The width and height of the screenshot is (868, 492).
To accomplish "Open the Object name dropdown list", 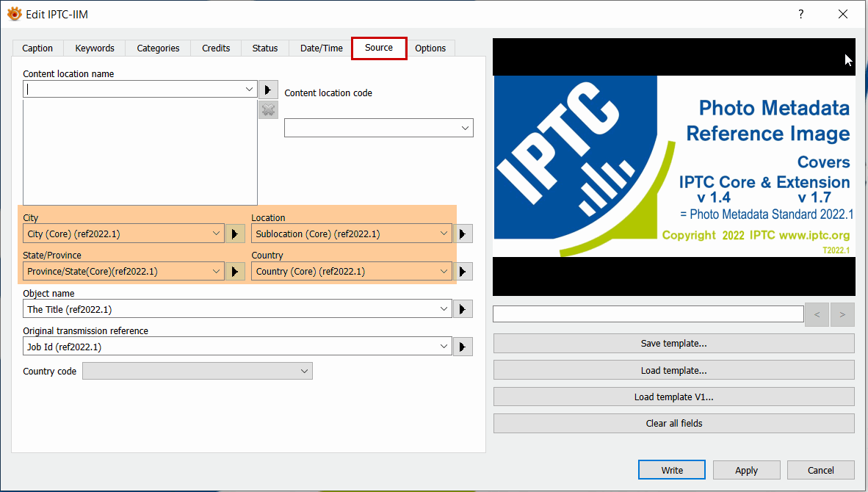I will tap(444, 310).
